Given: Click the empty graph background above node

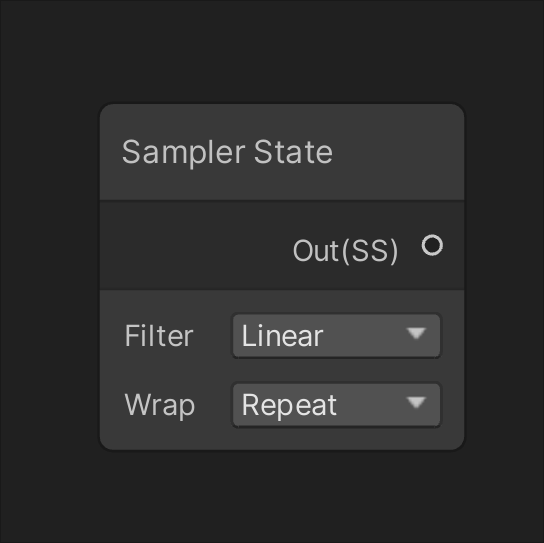Looking at the screenshot, I should tap(272, 50).
